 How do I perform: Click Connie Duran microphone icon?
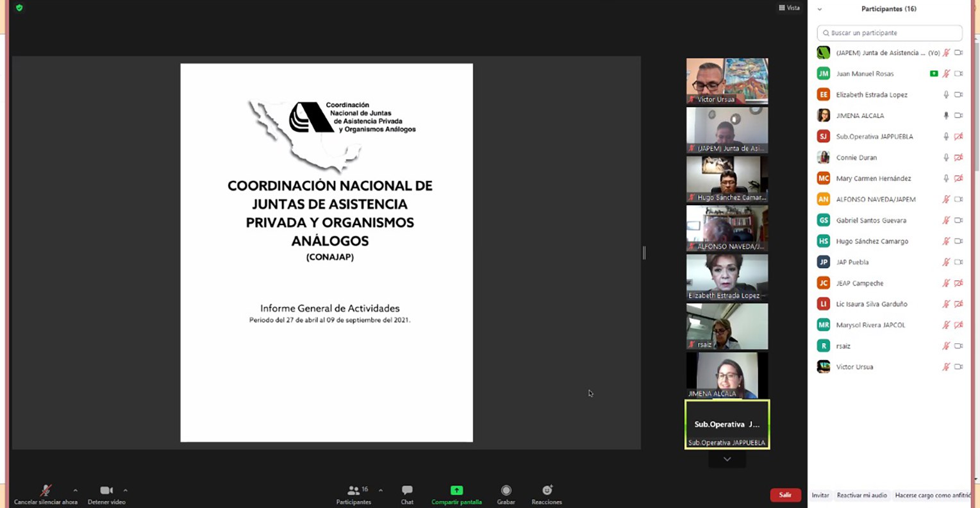click(x=946, y=158)
